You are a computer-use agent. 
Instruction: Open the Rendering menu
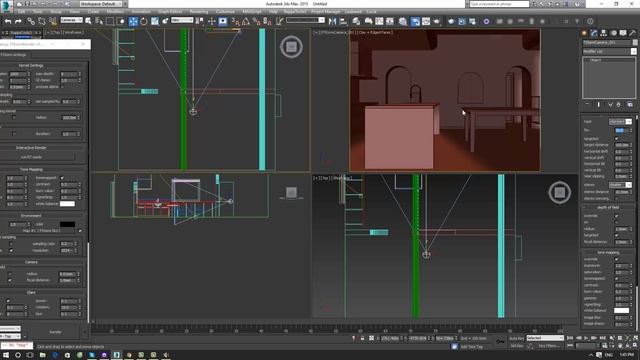[x=199, y=12]
